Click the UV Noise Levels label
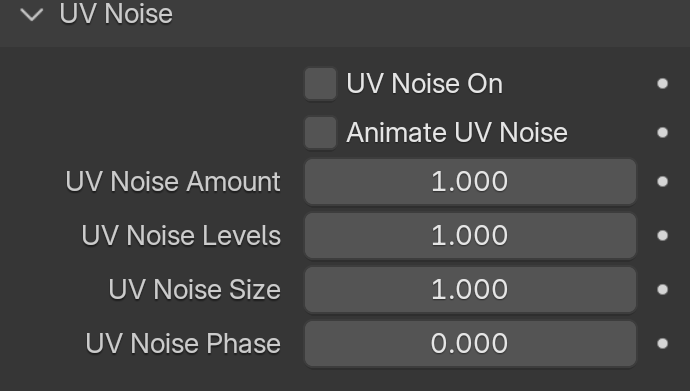This screenshot has width=690, height=391. coord(181,236)
